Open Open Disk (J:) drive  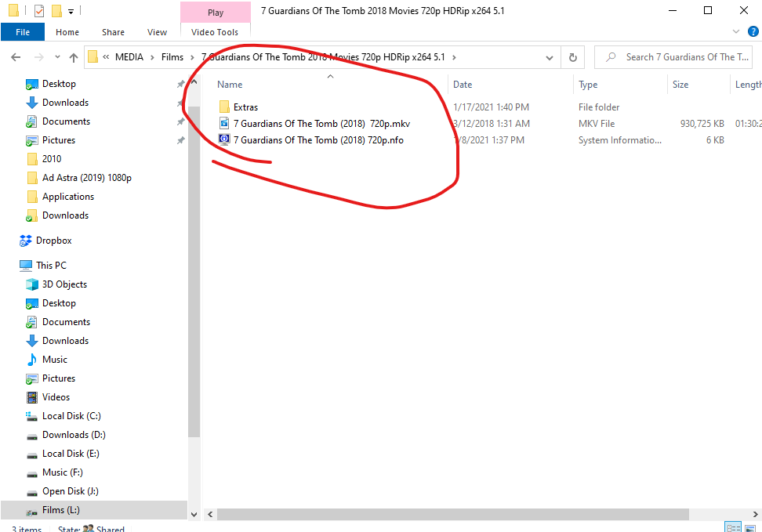tap(70, 491)
